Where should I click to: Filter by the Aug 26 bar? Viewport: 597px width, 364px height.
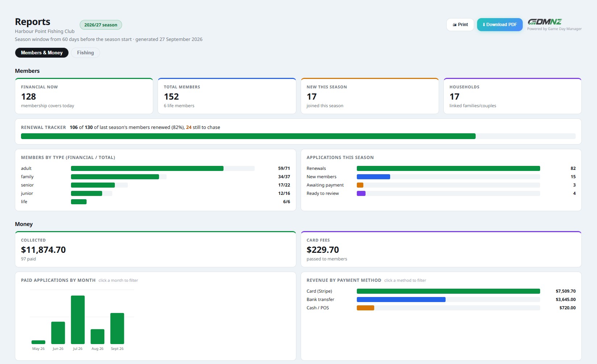pos(97,336)
